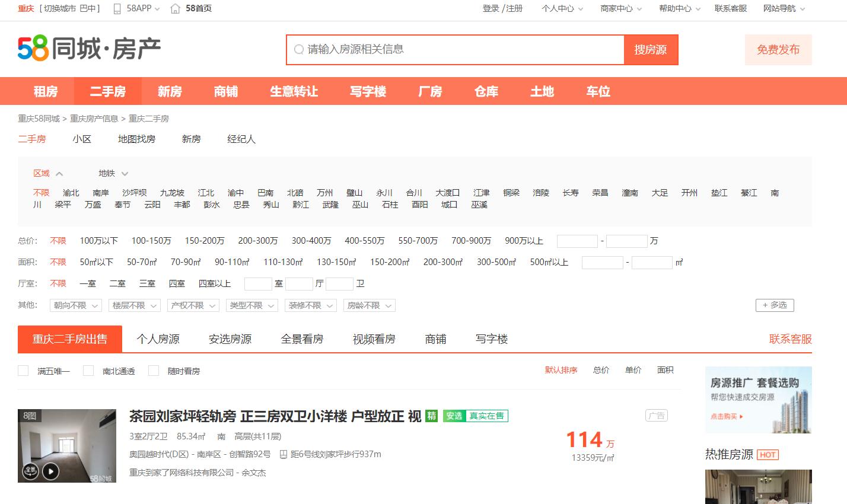Click the 搜房源 search button
Viewport: 847px width, 504px height.
[x=651, y=50]
